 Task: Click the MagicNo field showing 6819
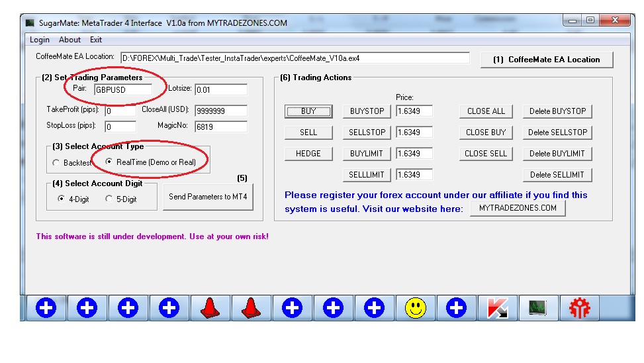pos(221,127)
